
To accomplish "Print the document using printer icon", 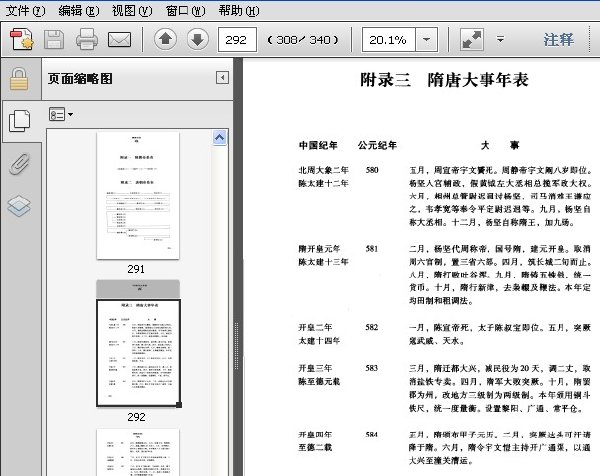I will click(x=87, y=39).
